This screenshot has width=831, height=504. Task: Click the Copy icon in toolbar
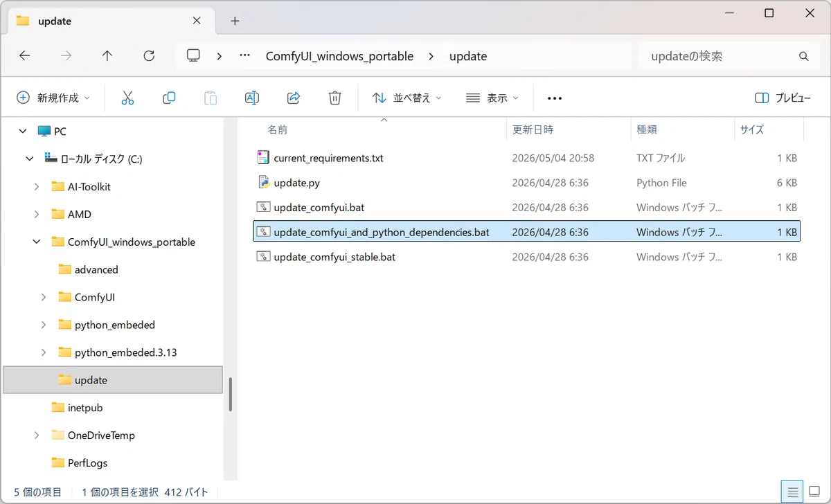click(x=169, y=98)
